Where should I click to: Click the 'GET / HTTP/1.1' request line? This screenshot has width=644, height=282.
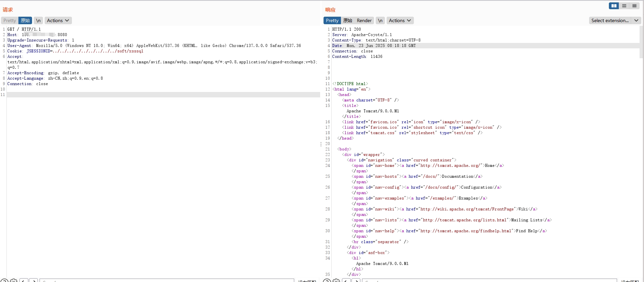point(24,29)
